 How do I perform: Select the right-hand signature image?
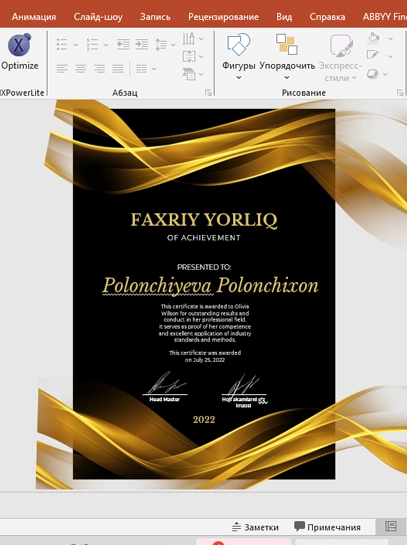pos(244,384)
